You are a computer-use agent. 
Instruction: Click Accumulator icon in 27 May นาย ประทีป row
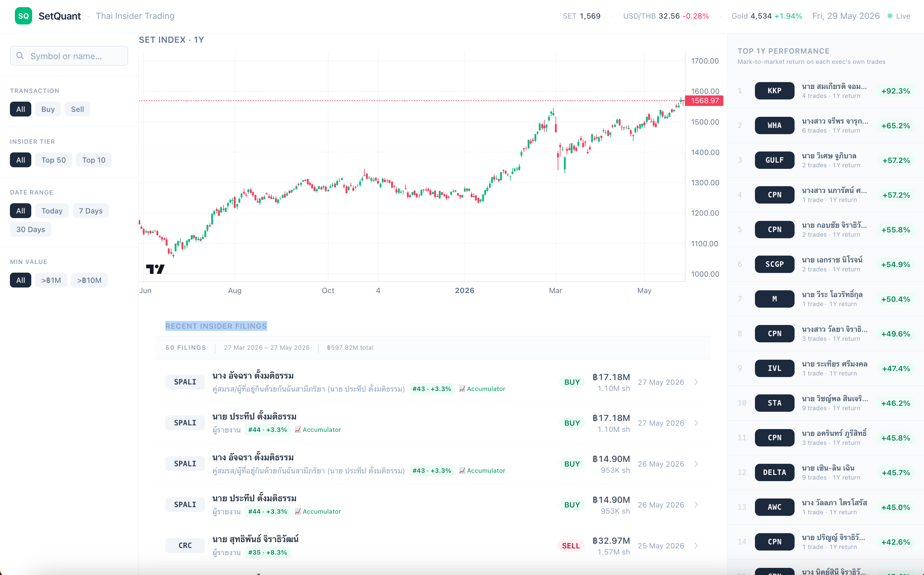(x=298, y=430)
